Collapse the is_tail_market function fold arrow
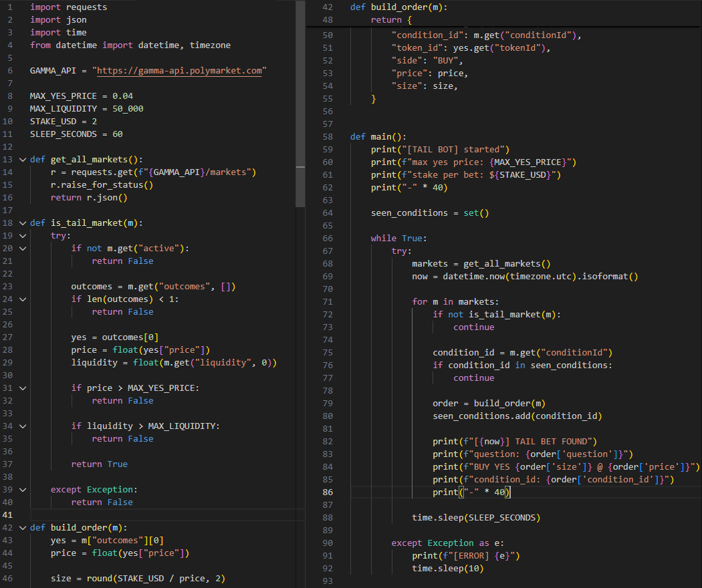The image size is (702, 588). (x=23, y=223)
